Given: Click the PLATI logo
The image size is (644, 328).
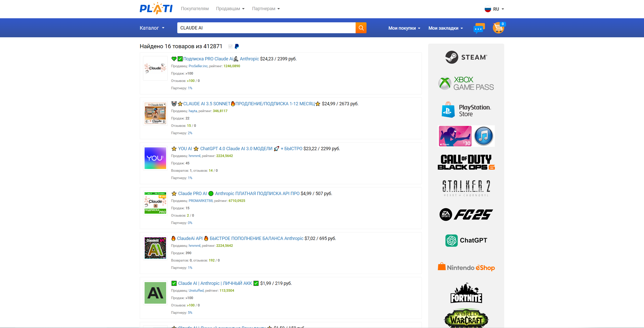Looking at the screenshot, I should 156,8.
